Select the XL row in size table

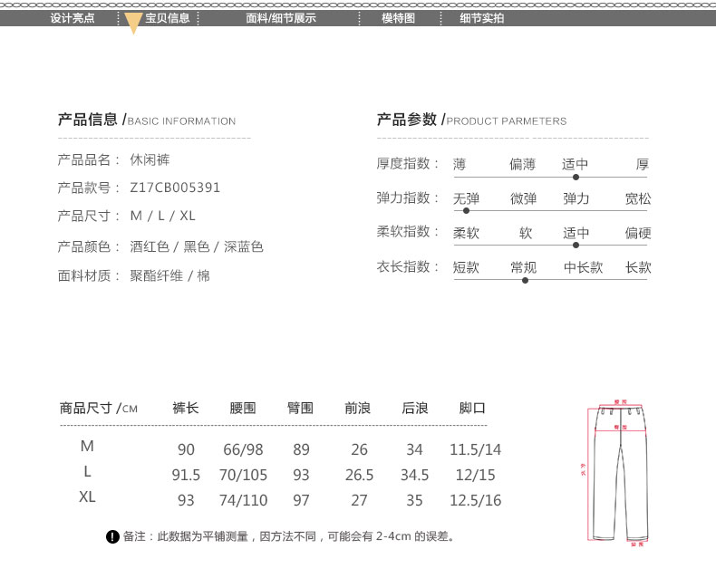[87, 497]
